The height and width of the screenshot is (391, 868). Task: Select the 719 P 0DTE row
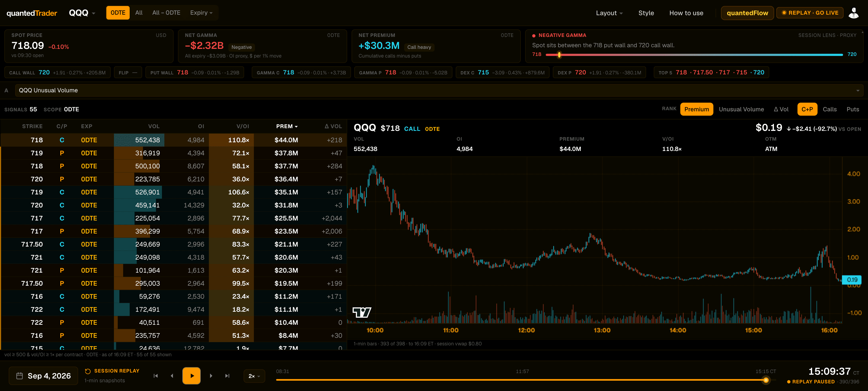tap(174, 153)
